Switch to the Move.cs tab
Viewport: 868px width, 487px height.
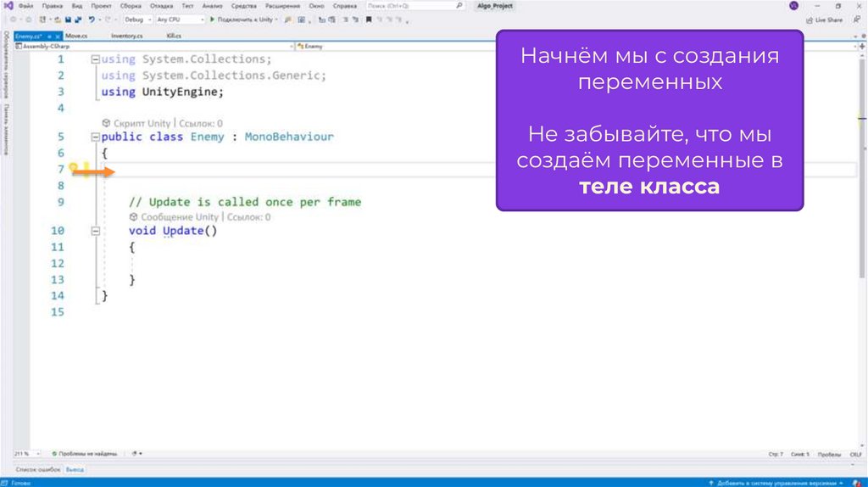[76, 36]
